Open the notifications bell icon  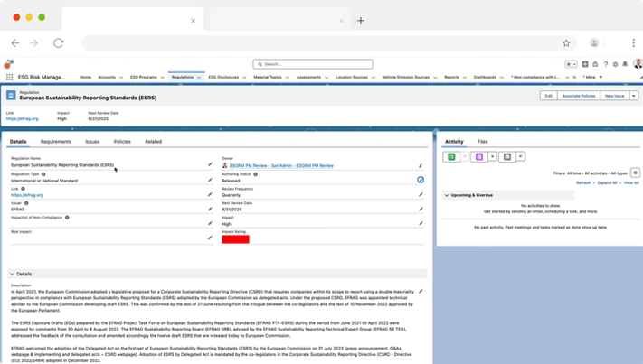click(x=625, y=64)
